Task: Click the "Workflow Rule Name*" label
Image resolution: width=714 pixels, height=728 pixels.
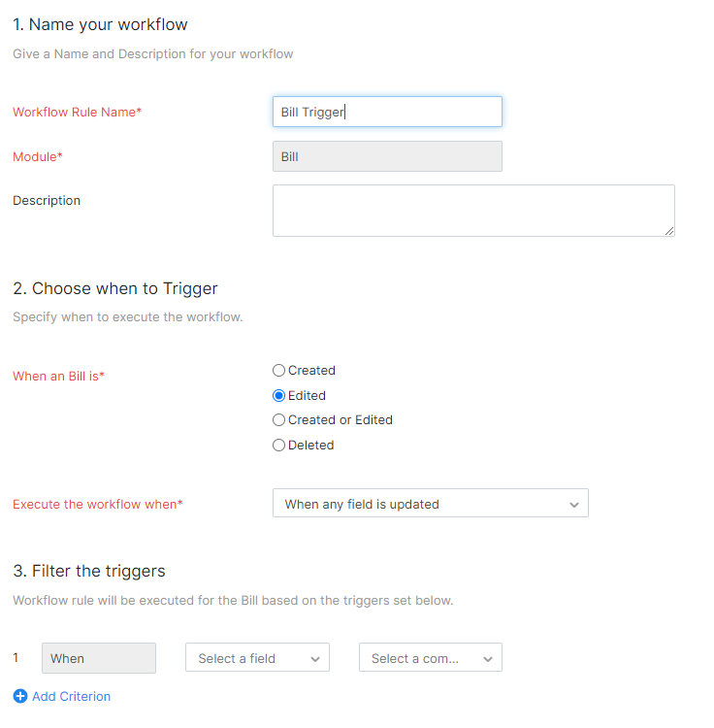Action: pyautogui.click(x=77, y=112)
